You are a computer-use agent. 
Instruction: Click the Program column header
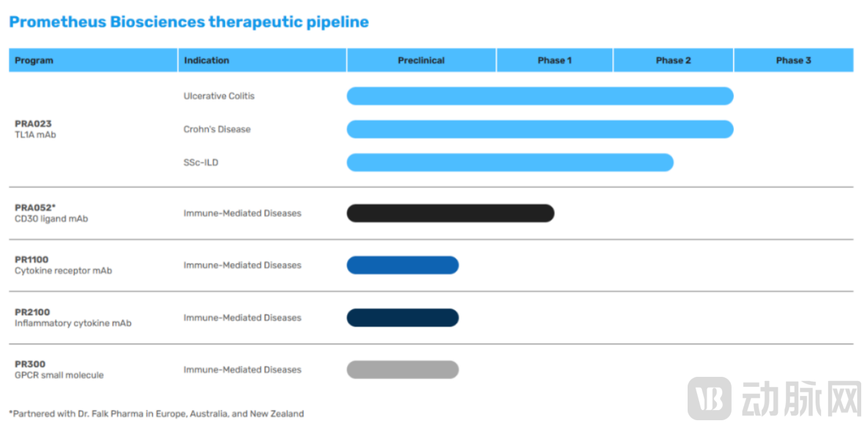tap(34, 60)
